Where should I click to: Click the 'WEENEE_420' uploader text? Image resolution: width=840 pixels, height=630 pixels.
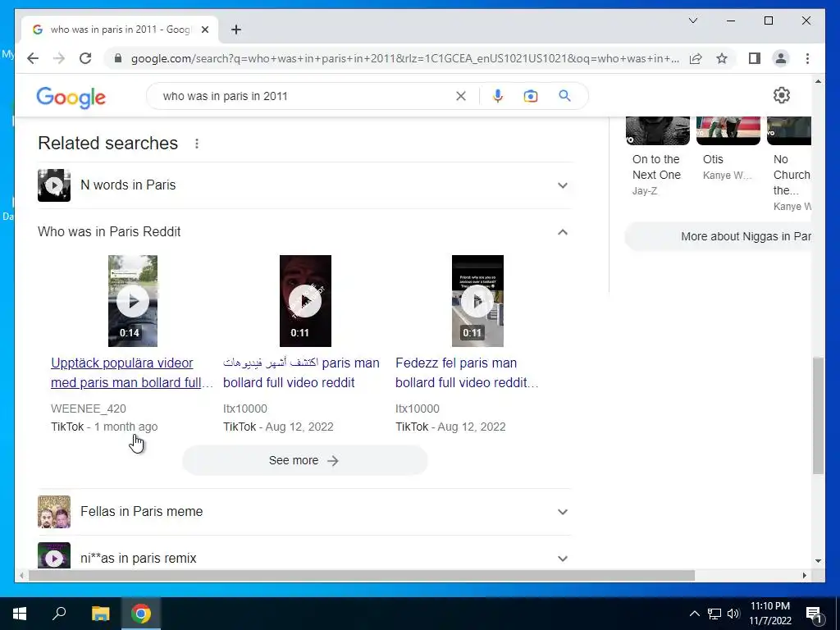click(x=89, y=409)
